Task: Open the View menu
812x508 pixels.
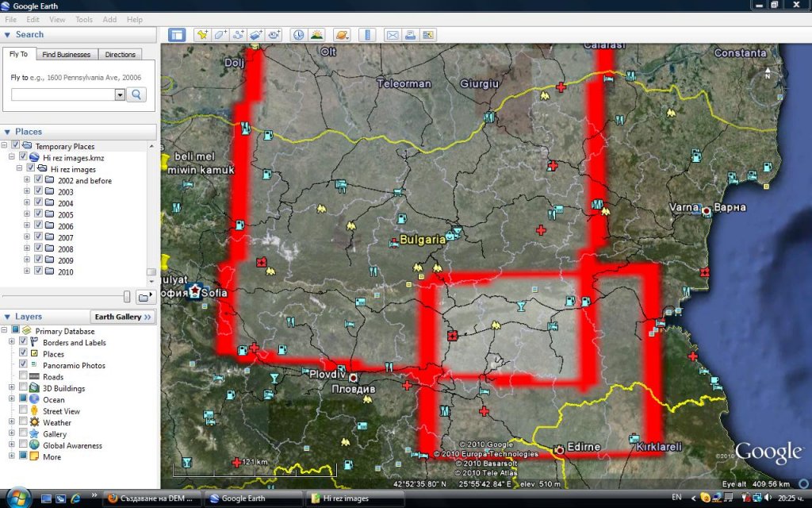Action: click(x=57, y=20)
